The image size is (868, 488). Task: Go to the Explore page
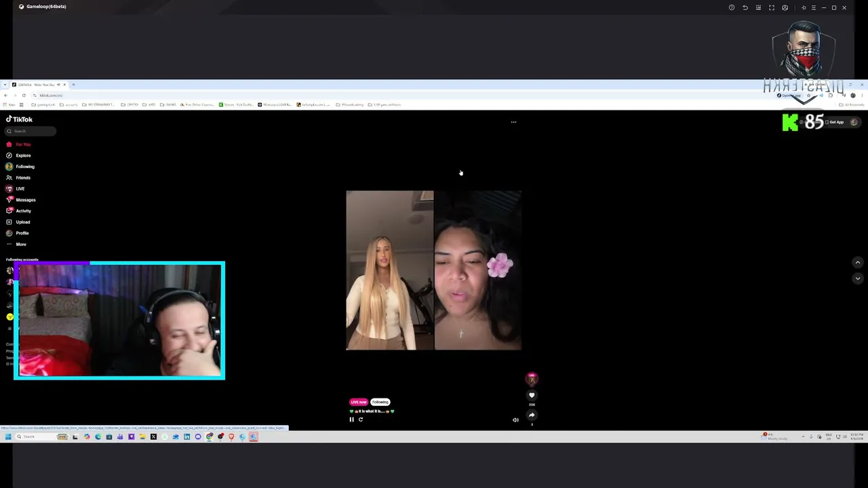pos(18,155)
